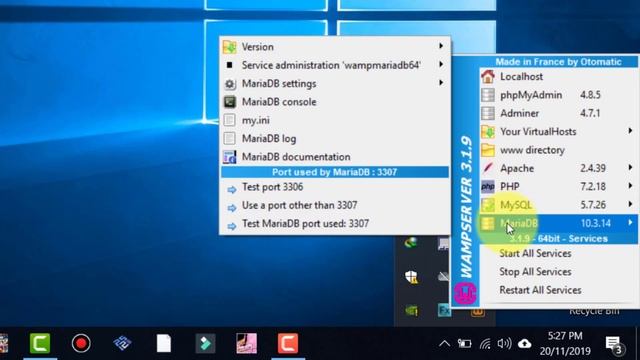640x360 pixels.
Task: Click the Apache feather icon
Action: (x=488, y=168)
